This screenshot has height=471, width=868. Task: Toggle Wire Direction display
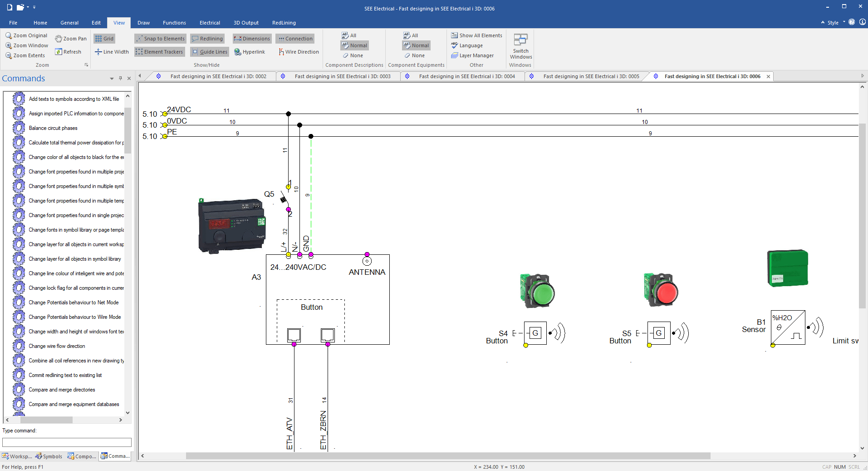point(298,51)
